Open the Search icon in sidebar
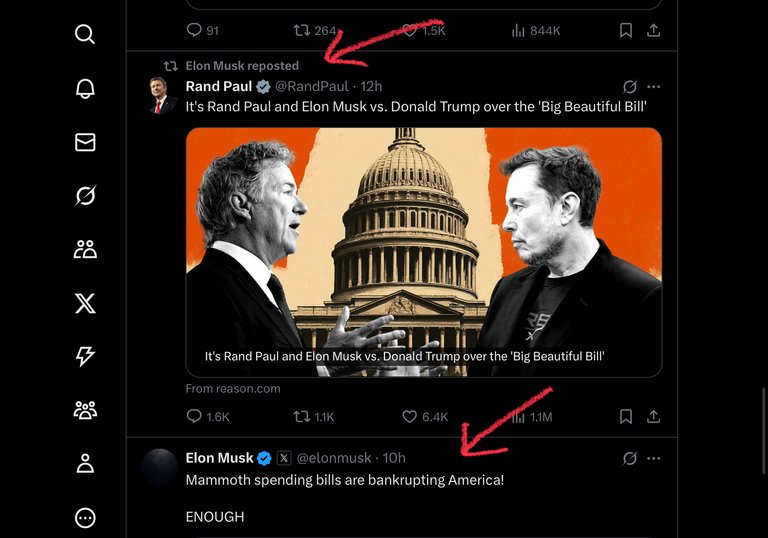 pos(85,34)
